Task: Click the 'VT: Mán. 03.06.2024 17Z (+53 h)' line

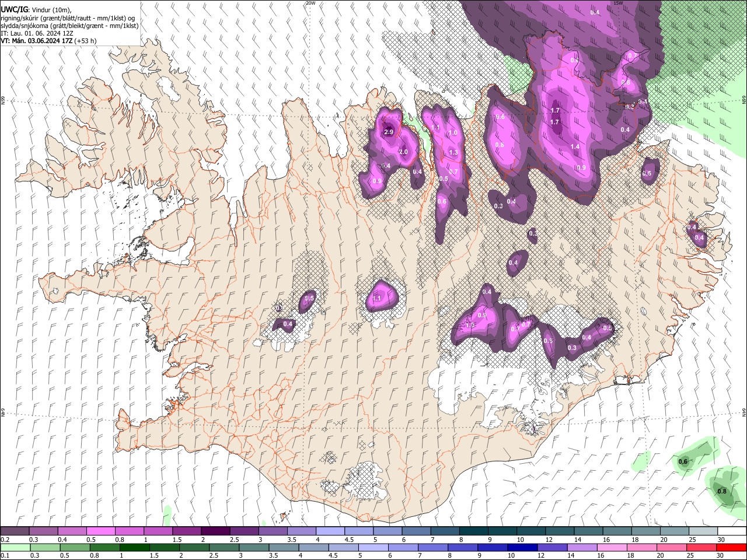Action: (49, 41)
